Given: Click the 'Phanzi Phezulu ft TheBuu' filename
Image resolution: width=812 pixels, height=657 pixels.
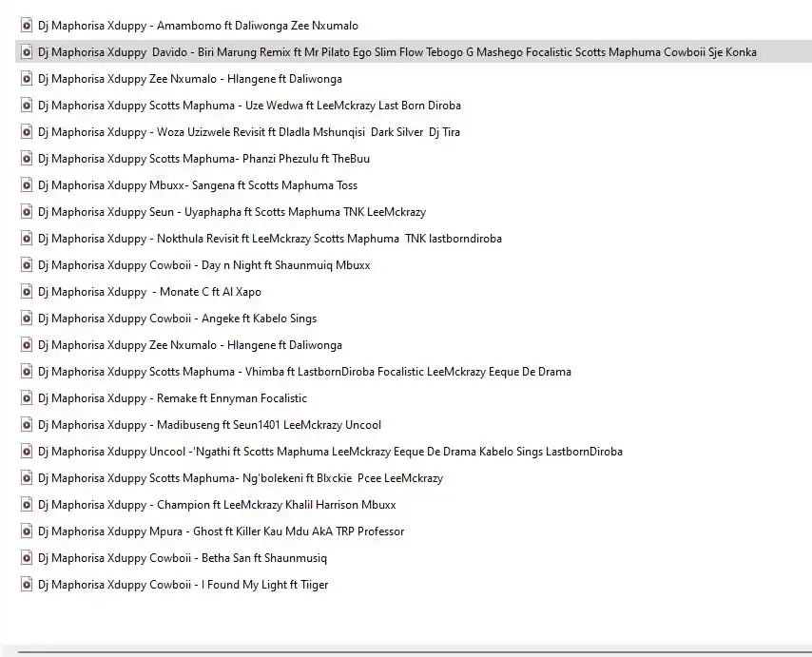Looking at the screenshot, I should coord(203,159).
